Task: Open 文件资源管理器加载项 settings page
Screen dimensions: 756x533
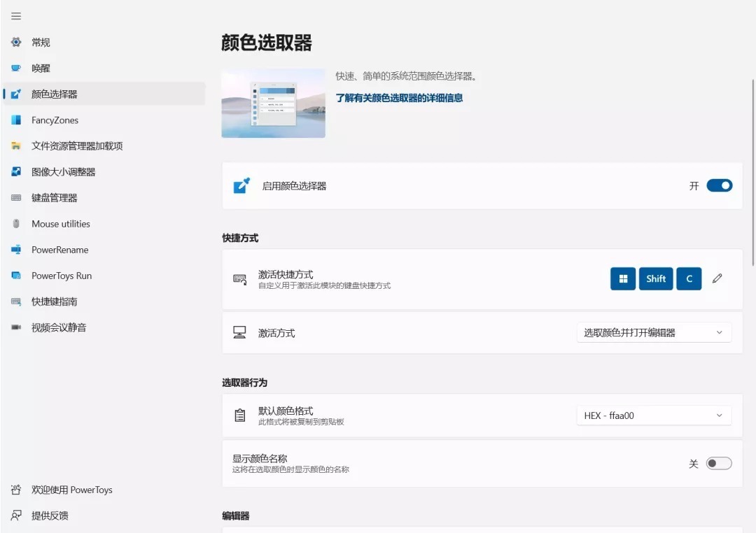Action: 77,146
